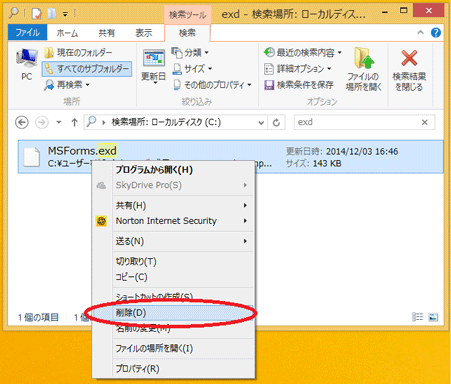Select the MSForms.exd file result
Screen dimensions: 451x384
(230, 157)
